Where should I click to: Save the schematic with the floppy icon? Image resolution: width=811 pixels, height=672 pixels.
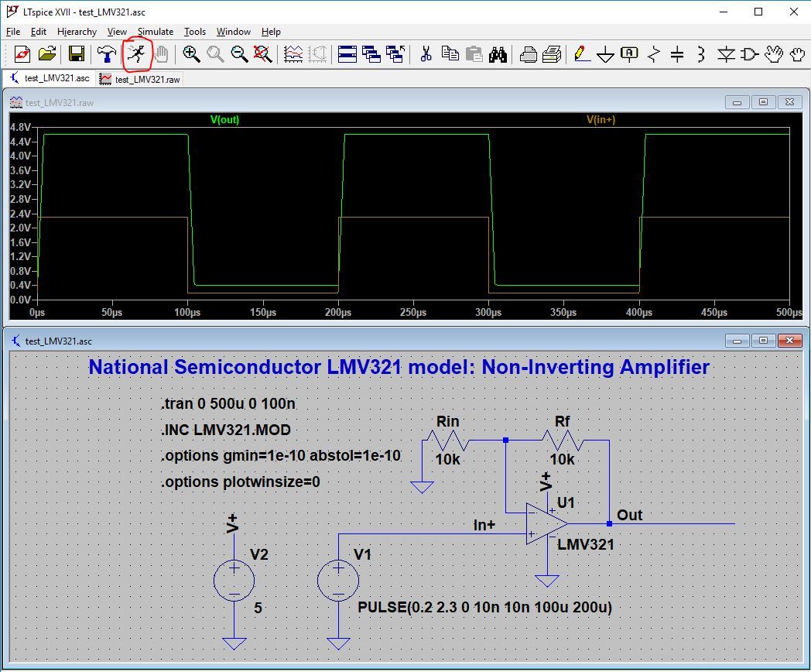pos(77,53)
